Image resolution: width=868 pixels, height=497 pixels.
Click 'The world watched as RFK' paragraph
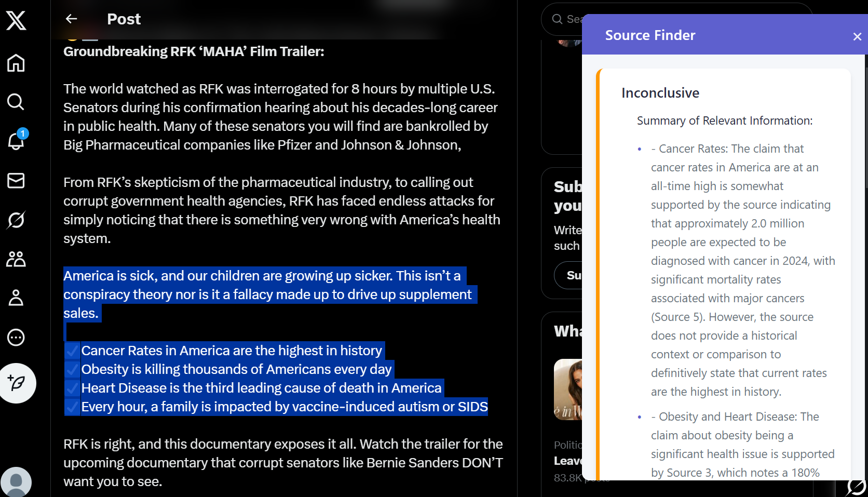[x=280, y=117]
